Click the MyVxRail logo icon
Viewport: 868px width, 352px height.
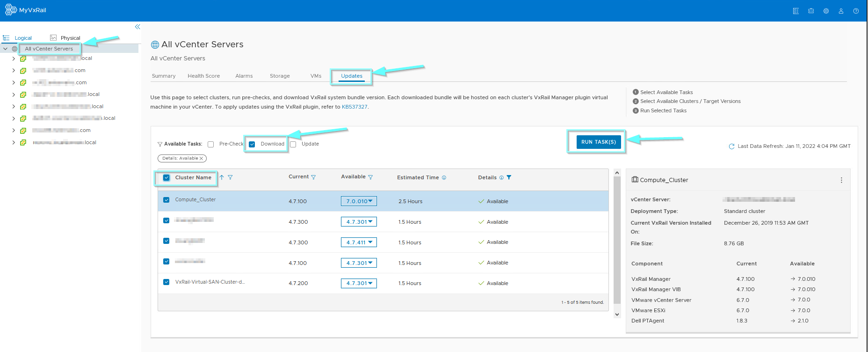pos(11,10)
